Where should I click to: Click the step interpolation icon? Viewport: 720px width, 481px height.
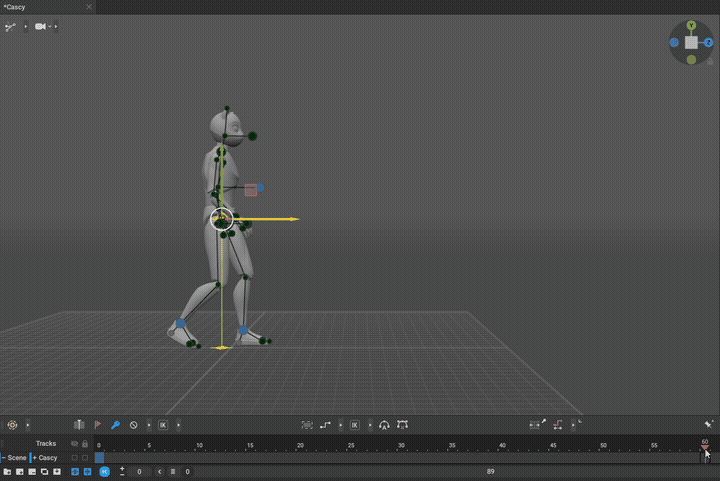point(326,425)
